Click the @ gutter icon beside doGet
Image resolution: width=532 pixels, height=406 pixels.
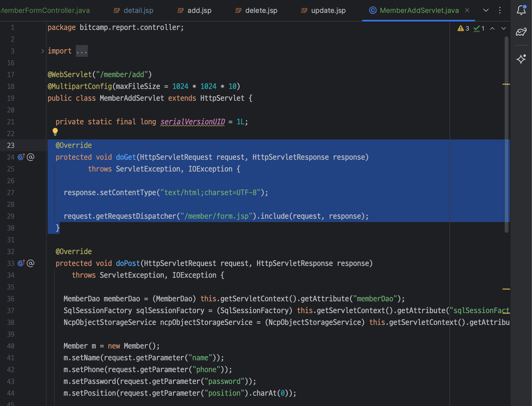31,157
